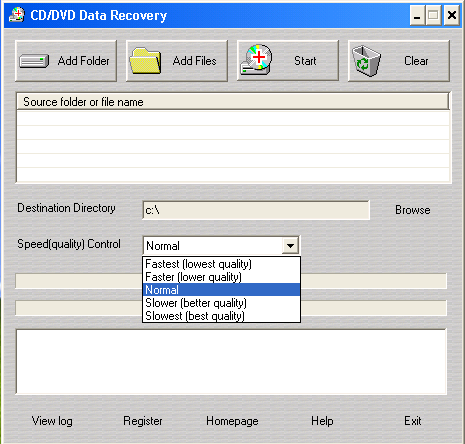The width and height of the screenshot is (465, 444).
Task: Click the app icon in the title bar
Action: click(x=17, y=15)
